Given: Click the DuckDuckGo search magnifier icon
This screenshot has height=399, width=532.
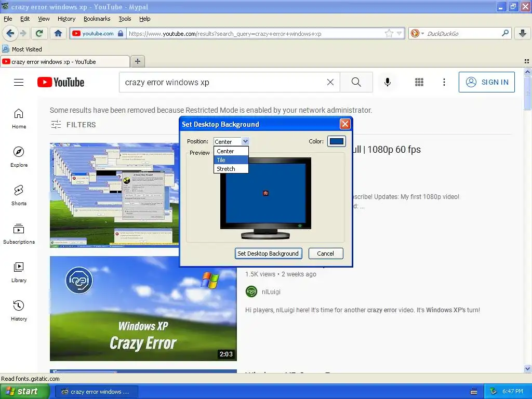Looking at the screenshot, I should (x=505, y=33).
